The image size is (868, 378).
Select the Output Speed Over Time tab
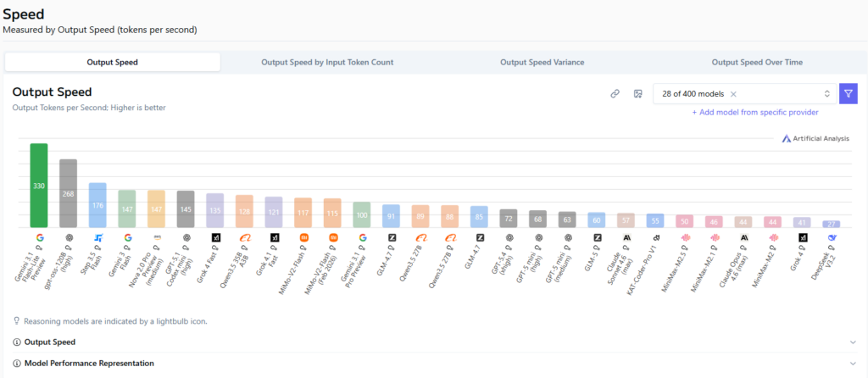pyautogui.click(x=757, y=62)
